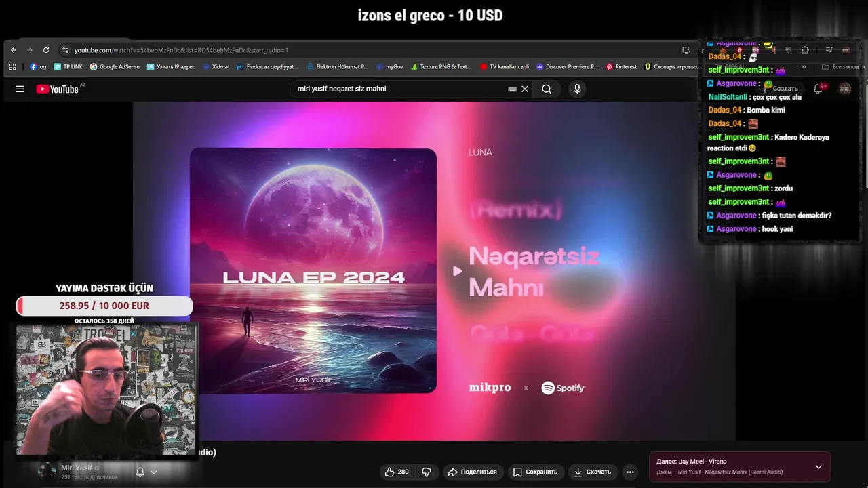868x488 pixels.
Task: Open the Pinterest bookmark
Action: (621, 67)
